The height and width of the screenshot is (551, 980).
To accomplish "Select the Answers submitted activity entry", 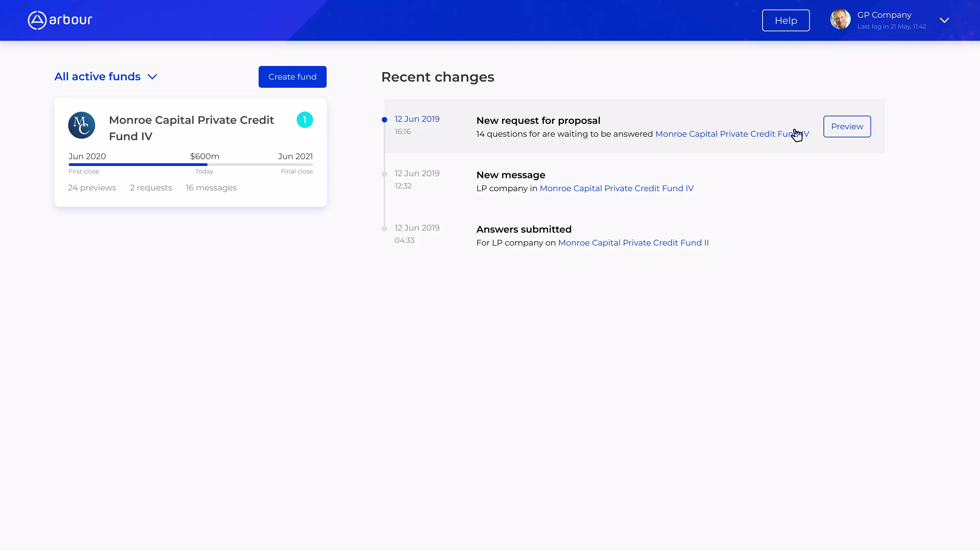I will [x=524, y=229].
